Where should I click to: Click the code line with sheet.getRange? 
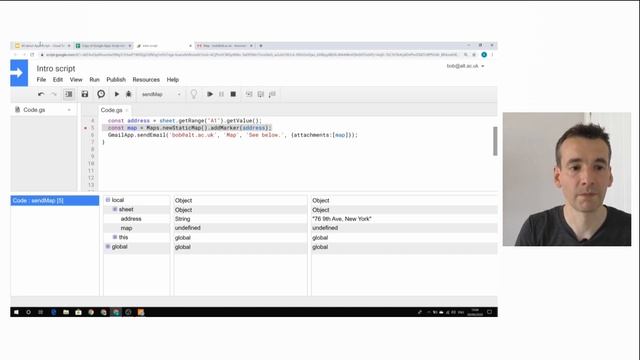184,121
